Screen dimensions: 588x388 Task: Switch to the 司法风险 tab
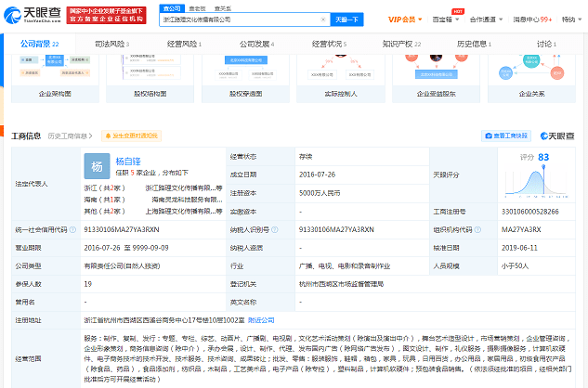[x=111, y=44]
